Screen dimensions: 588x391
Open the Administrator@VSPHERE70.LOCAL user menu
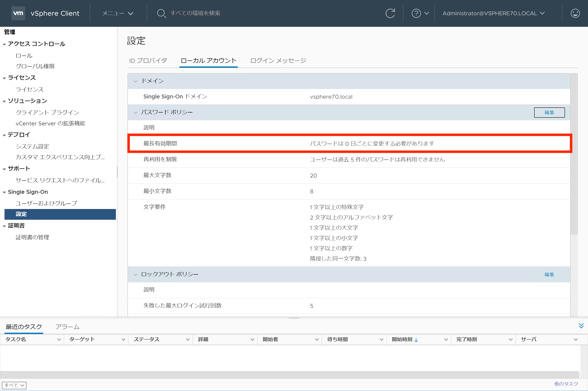click(x=493, y=13)
